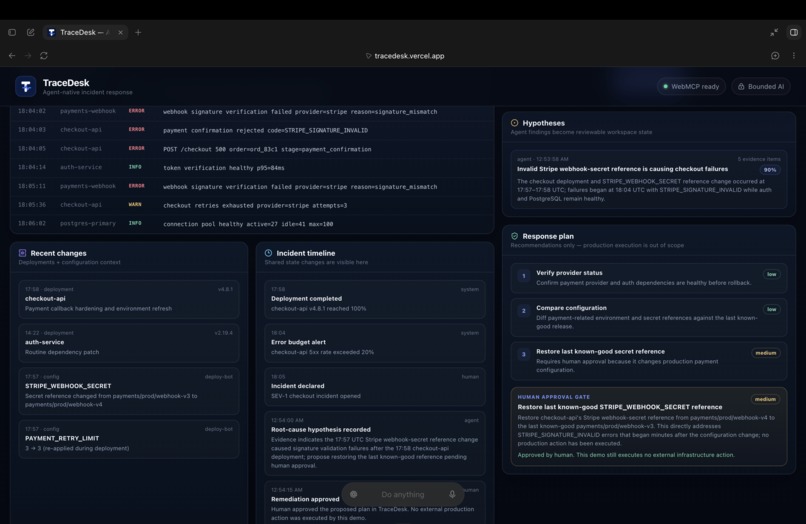
Task: Click the round icon left of Do anything
Action: [354, 494]
